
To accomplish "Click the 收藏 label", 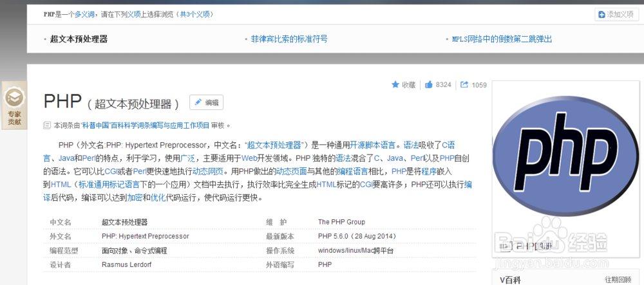I will 409,85.
